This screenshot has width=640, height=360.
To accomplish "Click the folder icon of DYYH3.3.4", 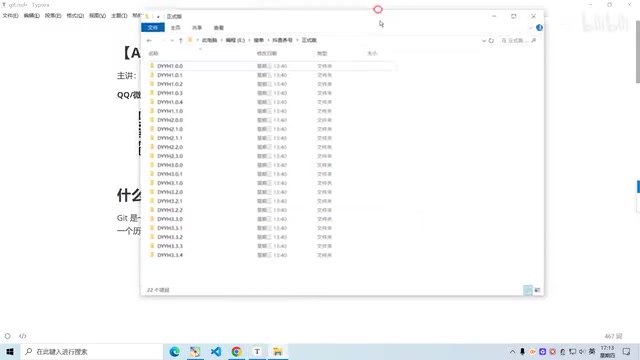I will point(152,255).
